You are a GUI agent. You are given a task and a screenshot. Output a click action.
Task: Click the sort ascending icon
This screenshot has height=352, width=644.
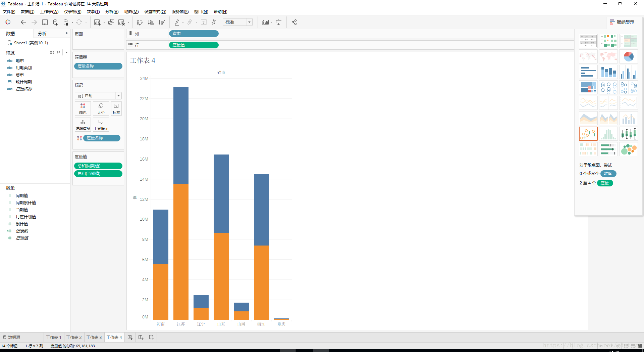click(x=151, y=22)
